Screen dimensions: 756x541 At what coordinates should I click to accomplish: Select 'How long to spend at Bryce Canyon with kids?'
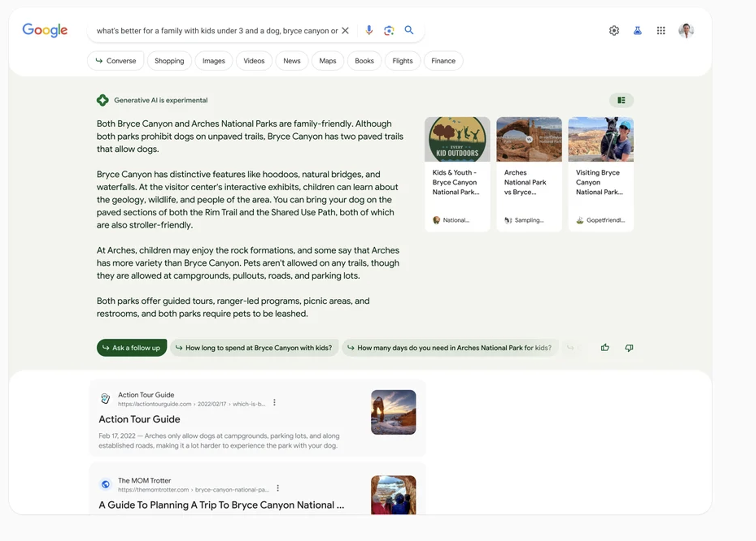click(x=254, y=348)
